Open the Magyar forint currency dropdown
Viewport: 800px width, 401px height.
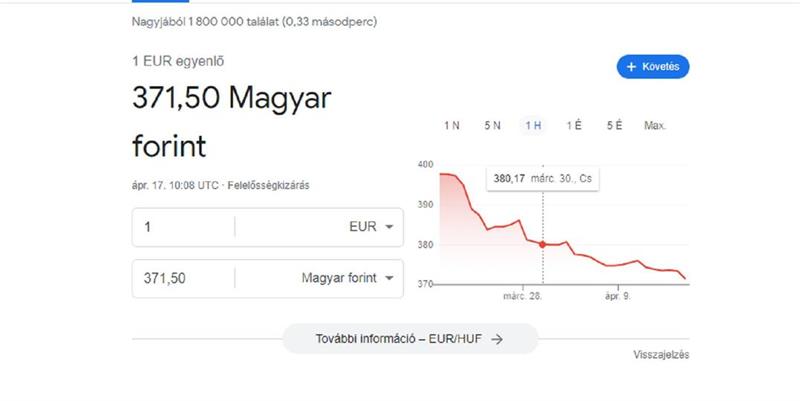point(389,278)
